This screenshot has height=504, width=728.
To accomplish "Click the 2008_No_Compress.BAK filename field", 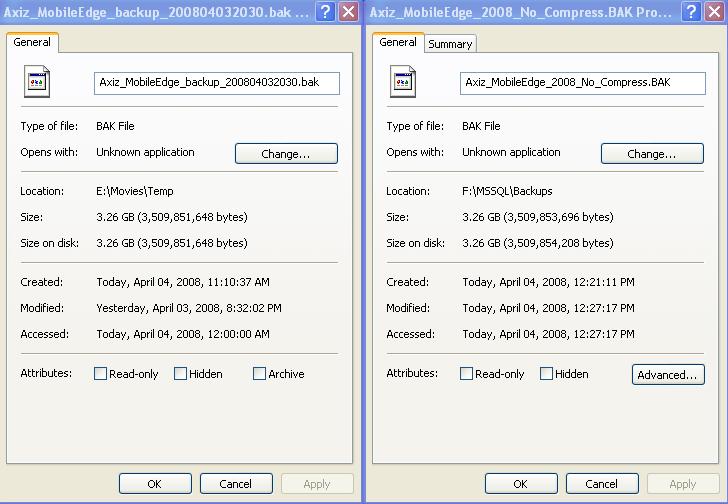I will 583,83.
